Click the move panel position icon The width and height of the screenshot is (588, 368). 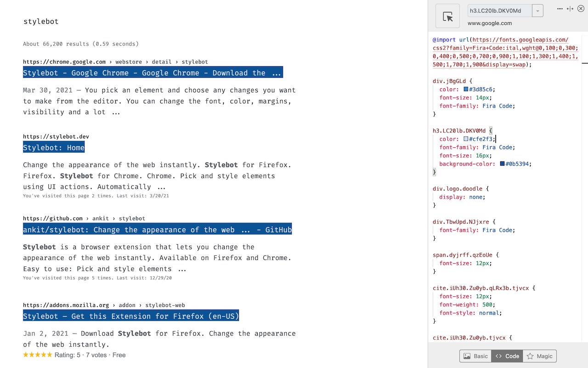click(570, 9)
